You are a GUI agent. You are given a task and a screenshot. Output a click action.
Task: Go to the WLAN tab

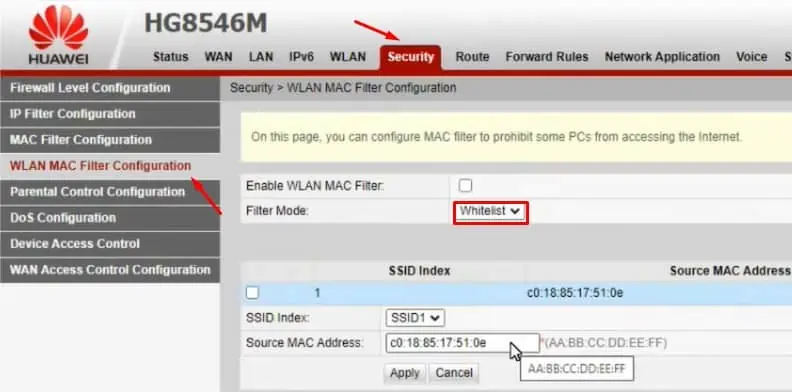pos(348,57)
